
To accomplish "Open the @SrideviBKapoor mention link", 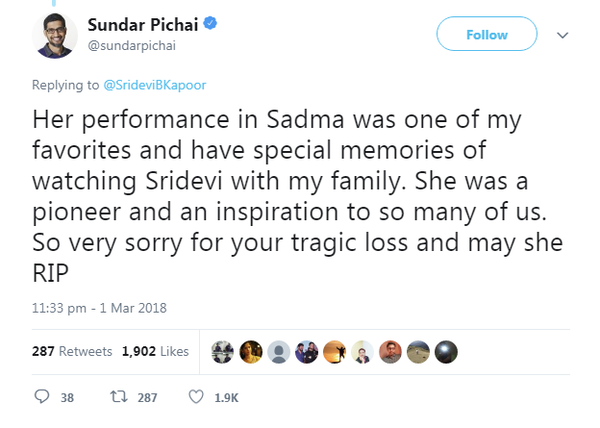I will 155,85.
